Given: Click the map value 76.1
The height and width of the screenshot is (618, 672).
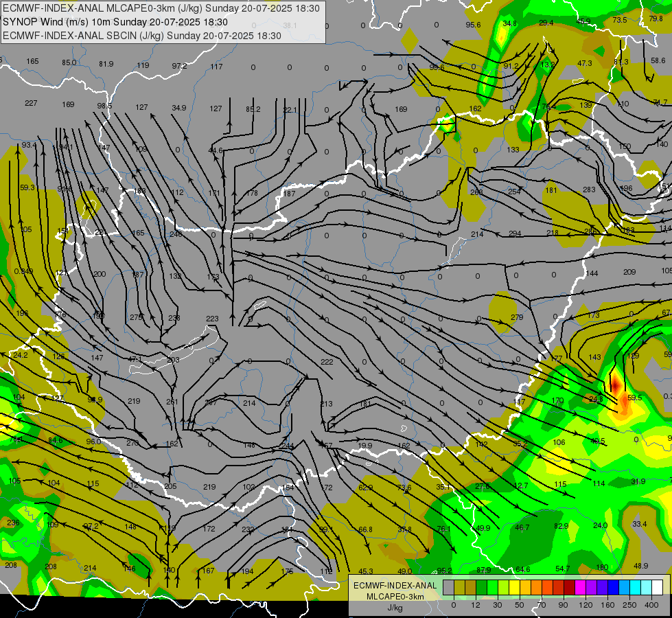Looking at the screenshot, I should (x=443, y=529).
